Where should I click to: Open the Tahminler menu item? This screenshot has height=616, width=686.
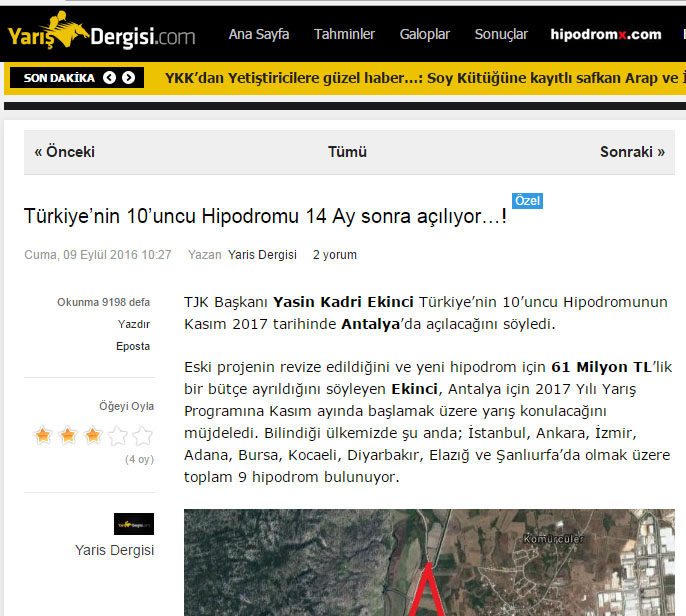pyautogui.click(x=344, y=34)
